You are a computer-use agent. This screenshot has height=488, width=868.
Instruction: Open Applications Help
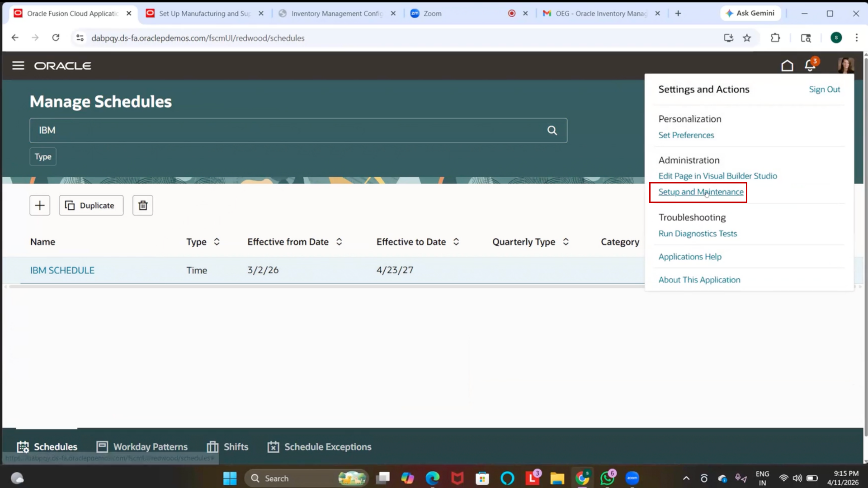(690, 257)
